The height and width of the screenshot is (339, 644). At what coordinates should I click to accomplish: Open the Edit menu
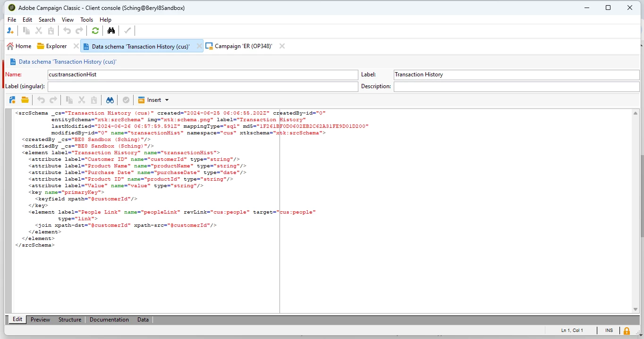pyautogui.click(x=27, y=20)
